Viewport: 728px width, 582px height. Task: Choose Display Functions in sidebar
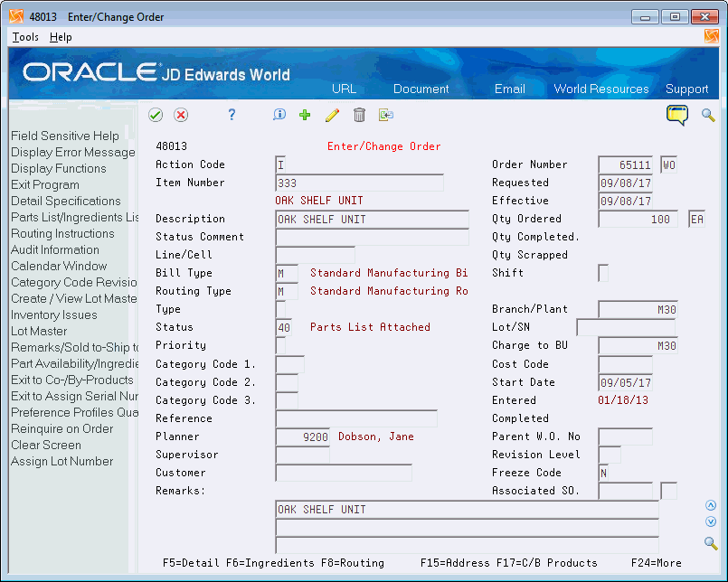(x=59, y=168)
